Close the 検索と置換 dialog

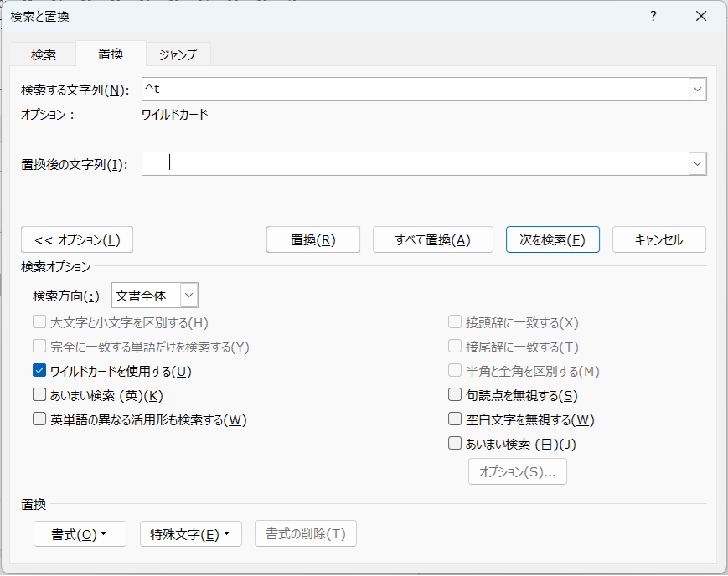pos(700,17)
